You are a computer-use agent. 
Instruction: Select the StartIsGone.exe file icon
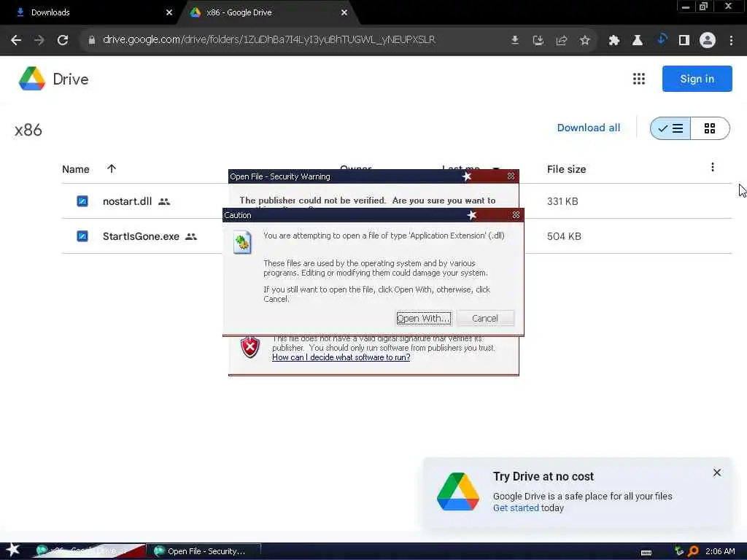tap(82, 236)
